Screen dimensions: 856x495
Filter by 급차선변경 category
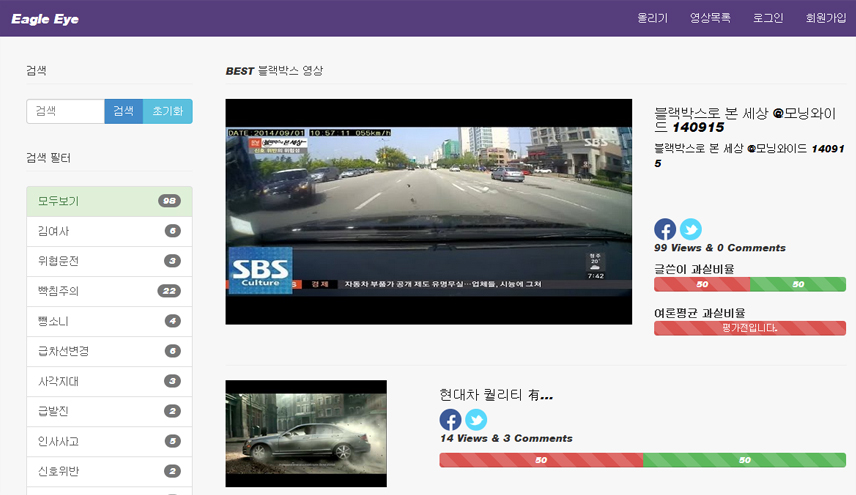point(109,351)
